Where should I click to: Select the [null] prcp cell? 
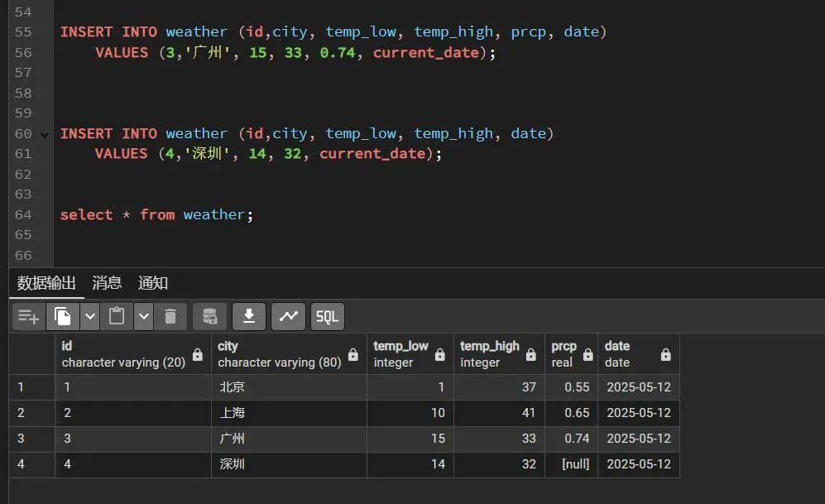(571, 464)
